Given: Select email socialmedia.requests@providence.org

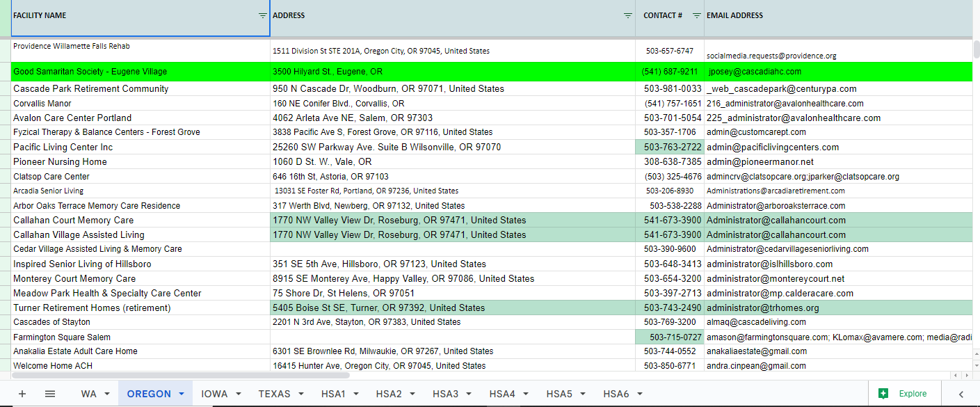Looking at the screenshot, I should [838, 50].
